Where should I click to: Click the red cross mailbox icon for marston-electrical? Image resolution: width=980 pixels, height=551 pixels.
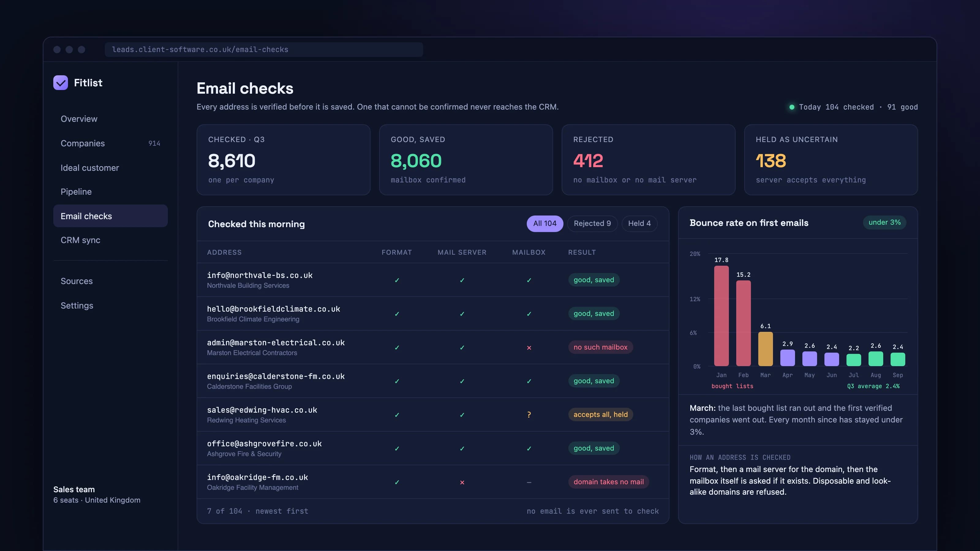click(529, 347)
